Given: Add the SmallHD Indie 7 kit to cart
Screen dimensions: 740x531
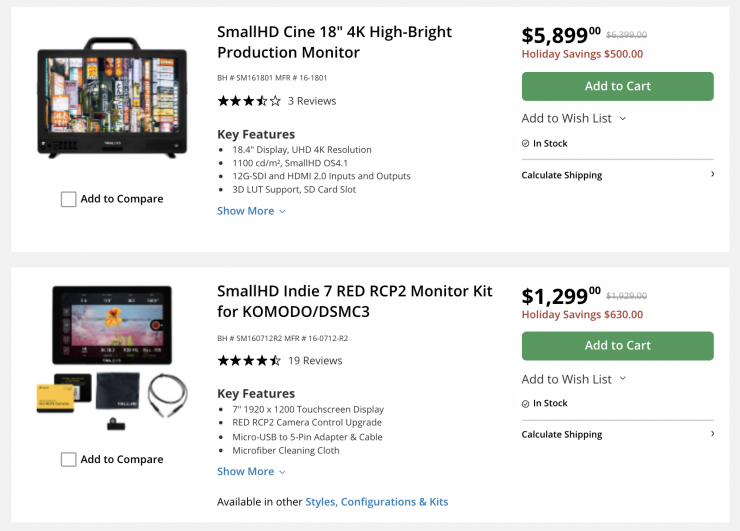Looking at the screenshot, I should click(x=617, y=346).
